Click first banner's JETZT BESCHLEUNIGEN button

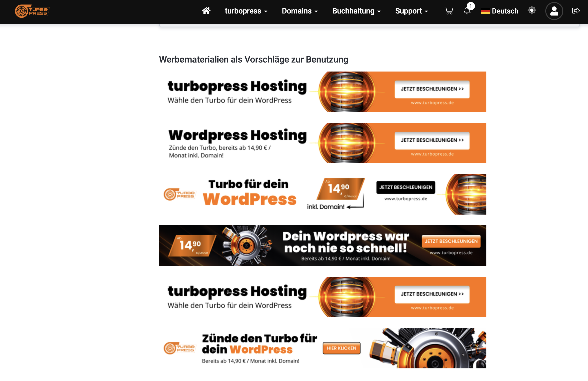(432, 89)
